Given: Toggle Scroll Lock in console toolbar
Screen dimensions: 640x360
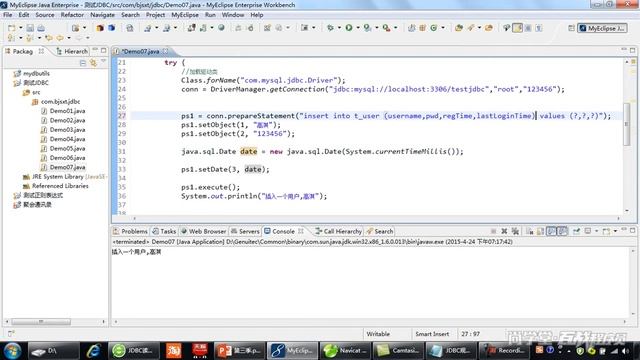Looking at the screenshot, I should tap(540, 231).
